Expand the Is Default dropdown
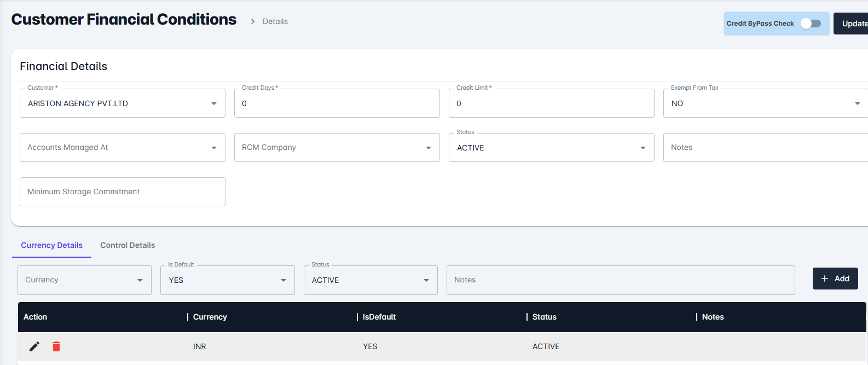868x365 pixels. (x=227, y=280)
